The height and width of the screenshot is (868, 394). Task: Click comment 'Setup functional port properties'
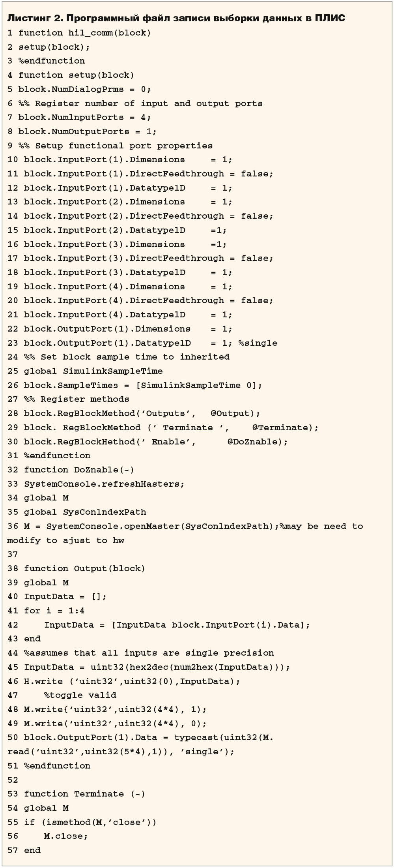point(124,146)
